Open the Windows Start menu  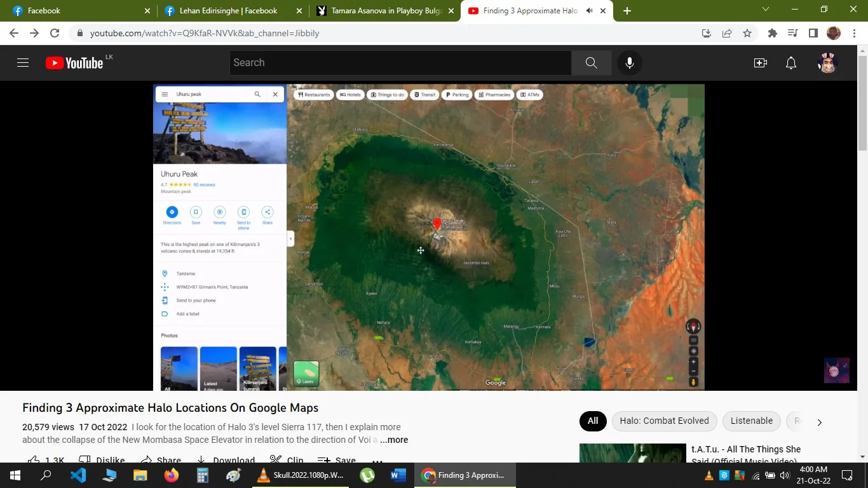pyautogui.click(x=15, y=475)
